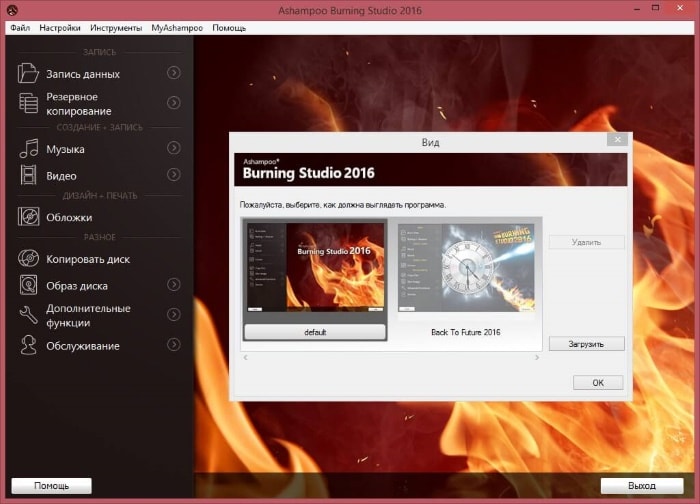
Task: Click the Музыка note icon
Action: coord(29,148)
